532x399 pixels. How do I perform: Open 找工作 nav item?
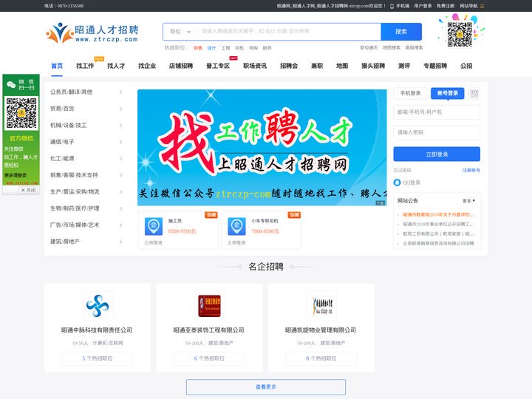coord(85,66)
